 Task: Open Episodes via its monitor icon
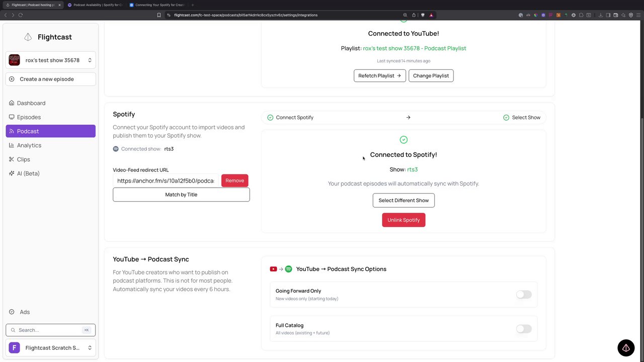pos(12,117)
